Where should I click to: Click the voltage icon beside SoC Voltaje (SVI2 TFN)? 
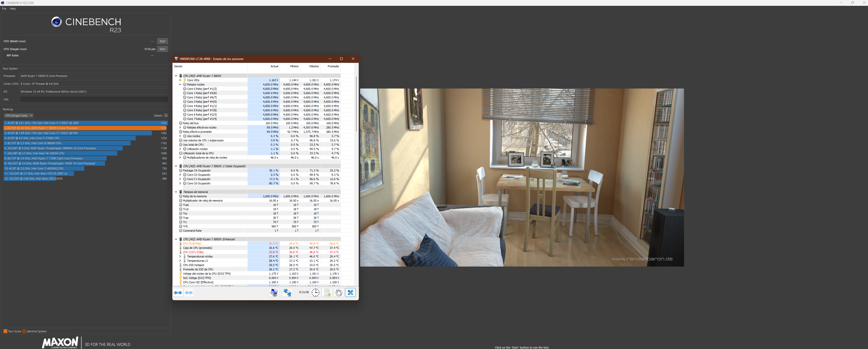(x=181, y=278)
